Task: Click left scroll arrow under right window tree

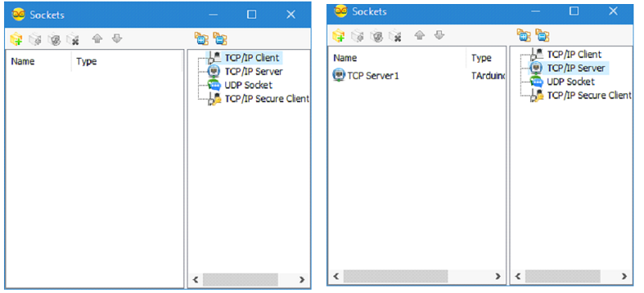Action: tap(518, 276)
